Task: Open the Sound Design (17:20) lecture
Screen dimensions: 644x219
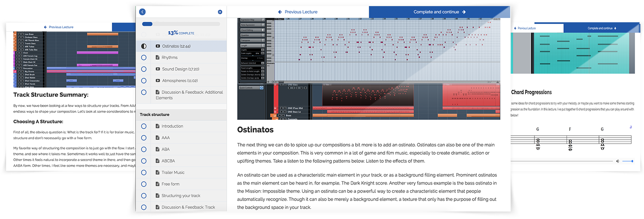Action: 181,69
